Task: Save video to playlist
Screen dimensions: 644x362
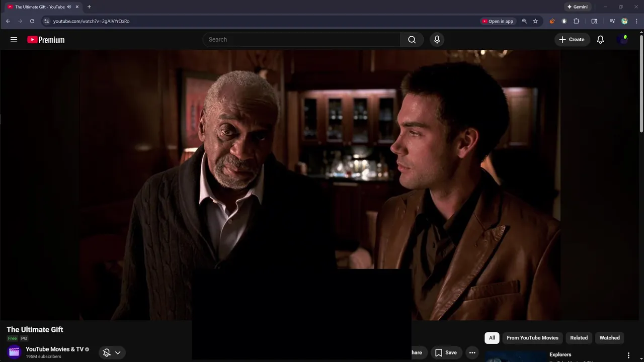Action: tap(446, 352)
